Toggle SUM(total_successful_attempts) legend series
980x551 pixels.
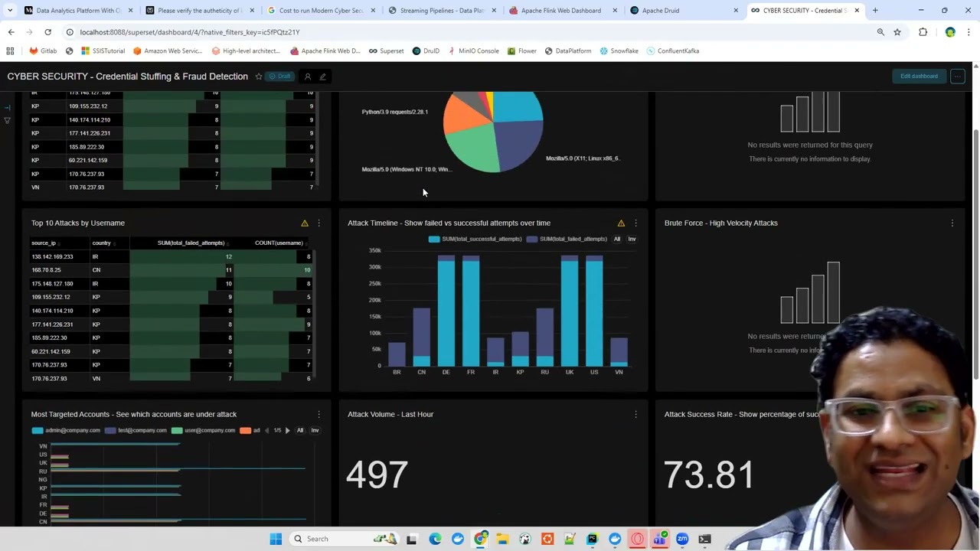(x=475, y=239)
